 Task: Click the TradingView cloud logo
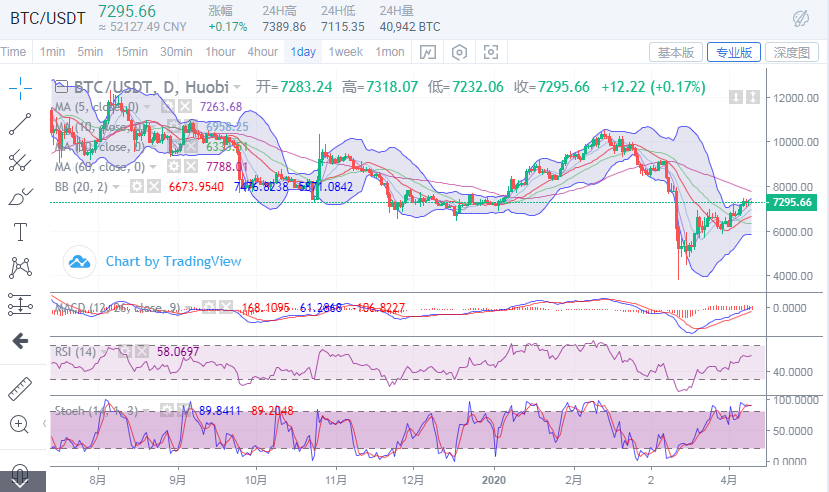(79, 262)
